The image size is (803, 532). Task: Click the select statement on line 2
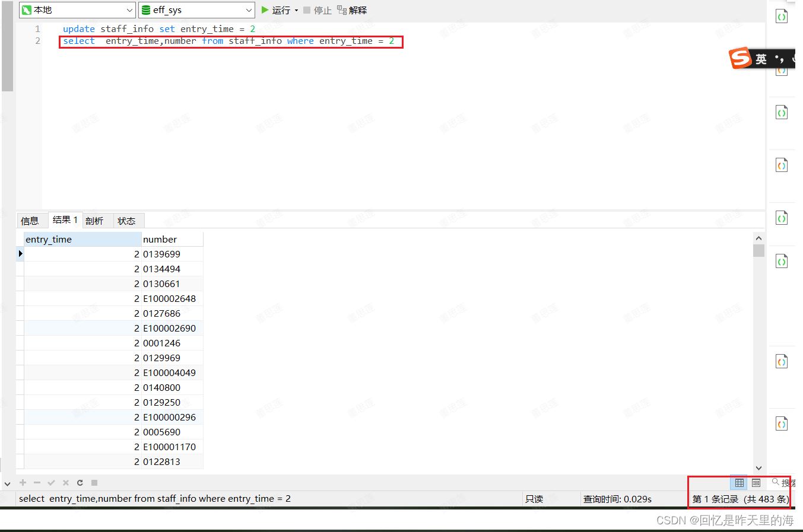229,41
